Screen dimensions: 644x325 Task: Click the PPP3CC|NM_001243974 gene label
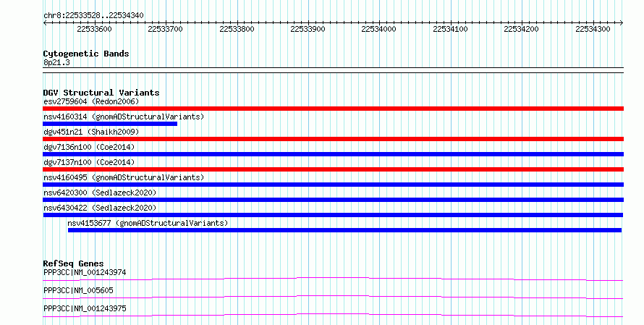85,272
